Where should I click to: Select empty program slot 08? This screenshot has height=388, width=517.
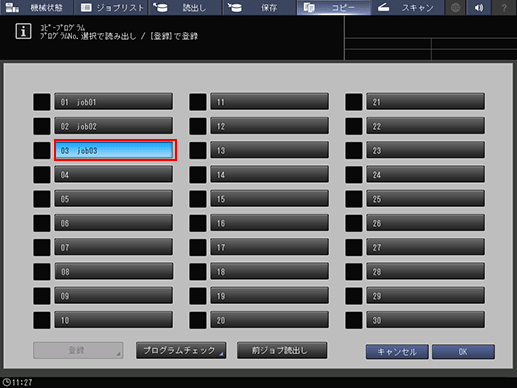point(114,272)
